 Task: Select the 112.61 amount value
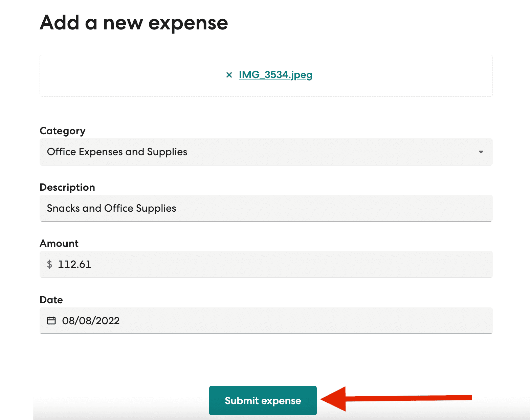point(75,264)
